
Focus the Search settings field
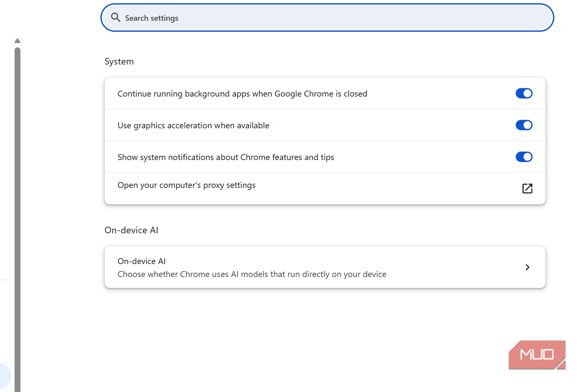[327, 17]
